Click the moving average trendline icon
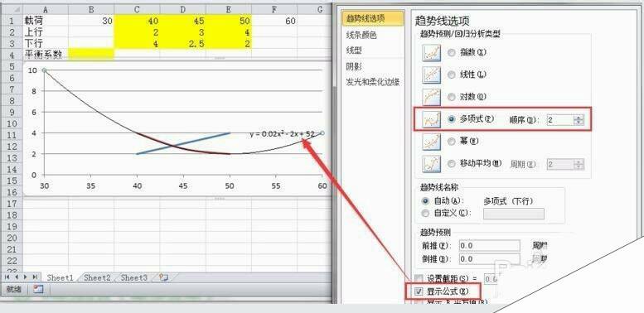644x313 pixels. [x=431, y=164]
